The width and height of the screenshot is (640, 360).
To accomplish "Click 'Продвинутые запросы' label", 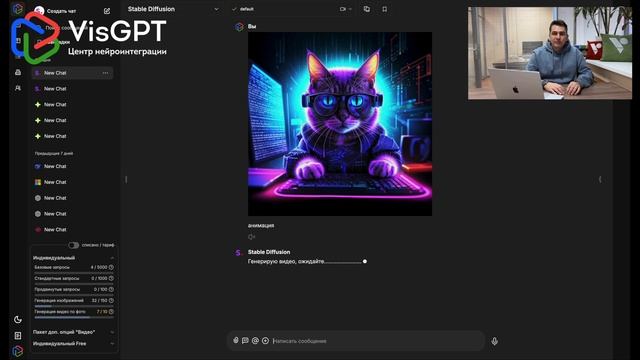I will tap(57, 289).
